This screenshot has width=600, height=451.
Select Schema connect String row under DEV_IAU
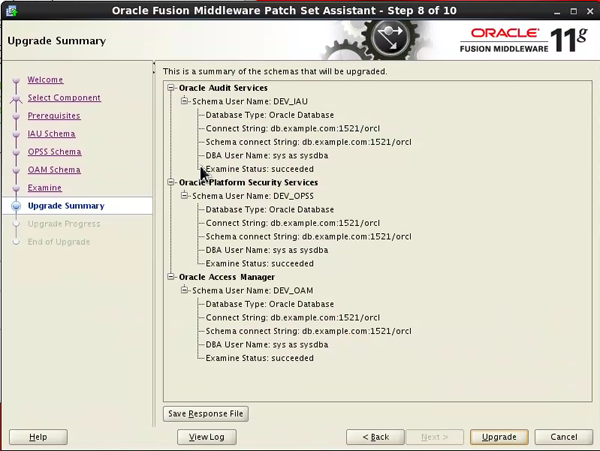(308, 142)
